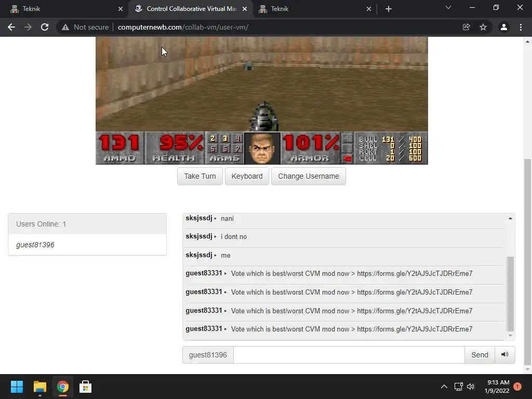Toggle the chat sound speaker icon
The height and width of the screenshot is (399, 532).
click(505, 354)
